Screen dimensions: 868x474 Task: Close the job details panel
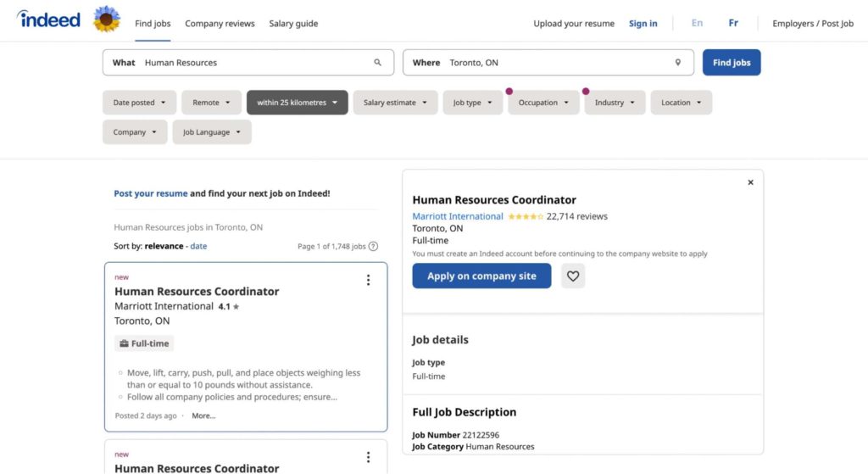point(751,182)
